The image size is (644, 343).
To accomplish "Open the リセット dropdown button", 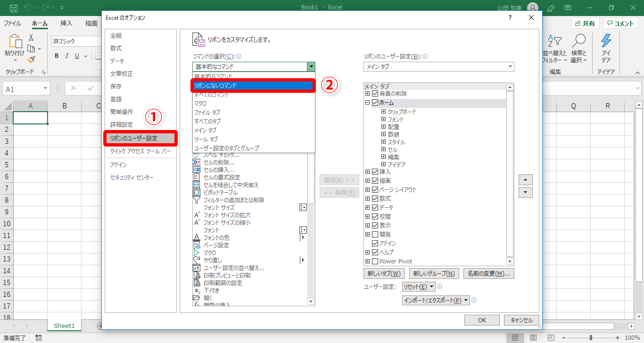I will pos(419,287).
